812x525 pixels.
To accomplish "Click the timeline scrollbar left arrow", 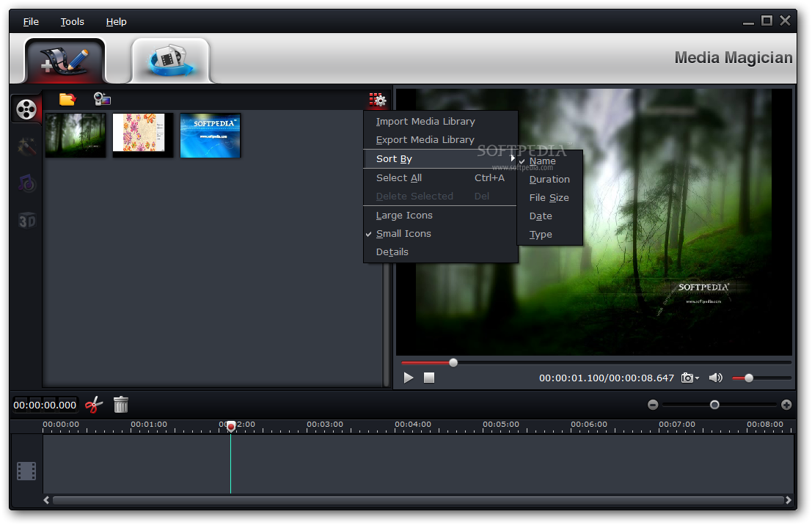I will point(47,500).
